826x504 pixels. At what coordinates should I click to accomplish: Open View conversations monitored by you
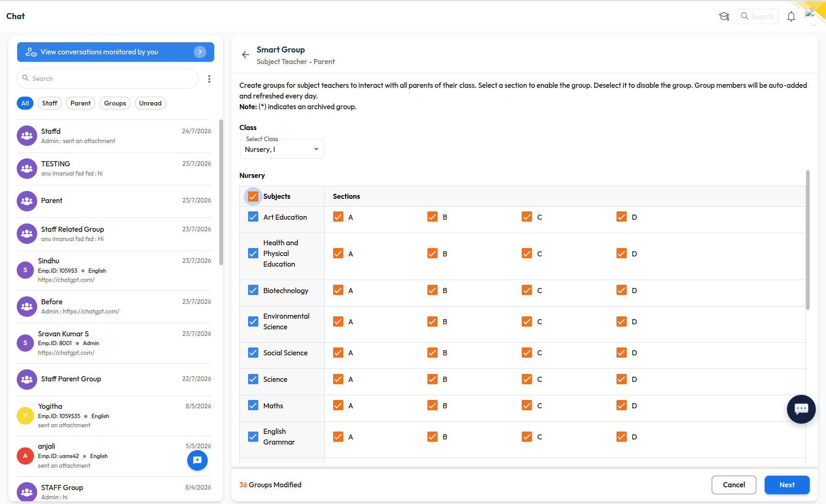(x=116, y=52)
